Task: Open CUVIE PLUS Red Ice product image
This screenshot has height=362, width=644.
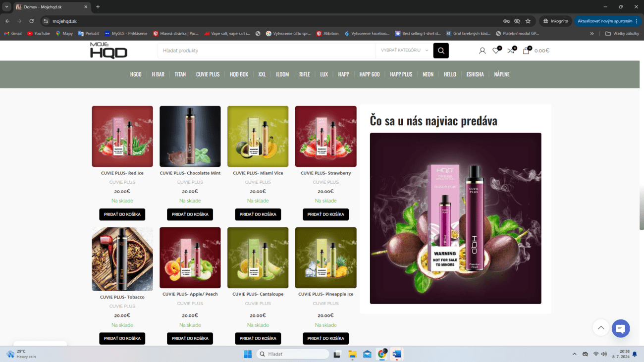Action: point(122,136)
